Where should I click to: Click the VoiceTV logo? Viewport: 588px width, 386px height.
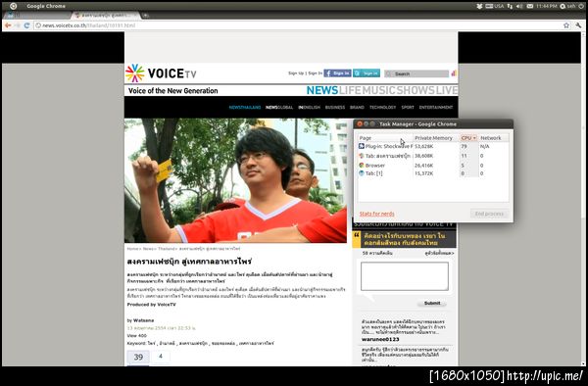pyautogui.click(x=161, y=73)
